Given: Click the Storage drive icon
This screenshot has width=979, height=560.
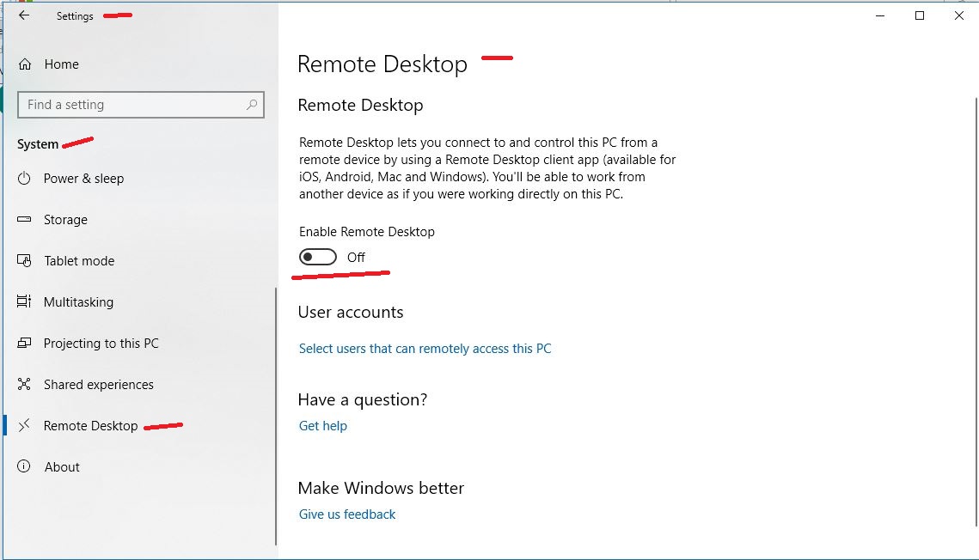Looking at the screenshot, I should coord(24,220).
